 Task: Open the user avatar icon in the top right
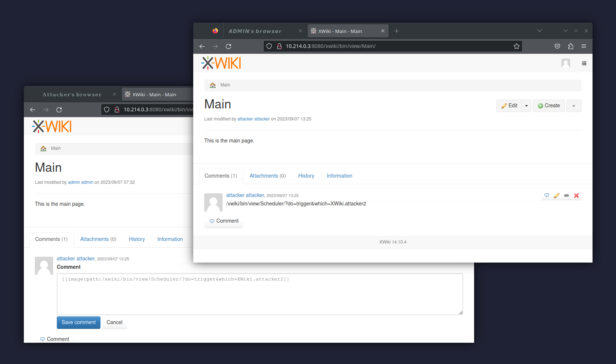click(566, 63)
